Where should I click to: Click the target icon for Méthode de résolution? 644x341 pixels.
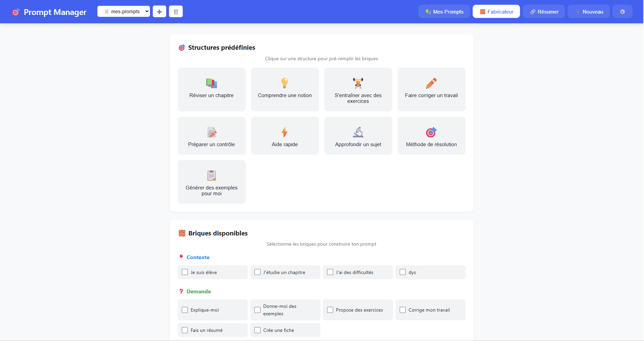point(431,132)
